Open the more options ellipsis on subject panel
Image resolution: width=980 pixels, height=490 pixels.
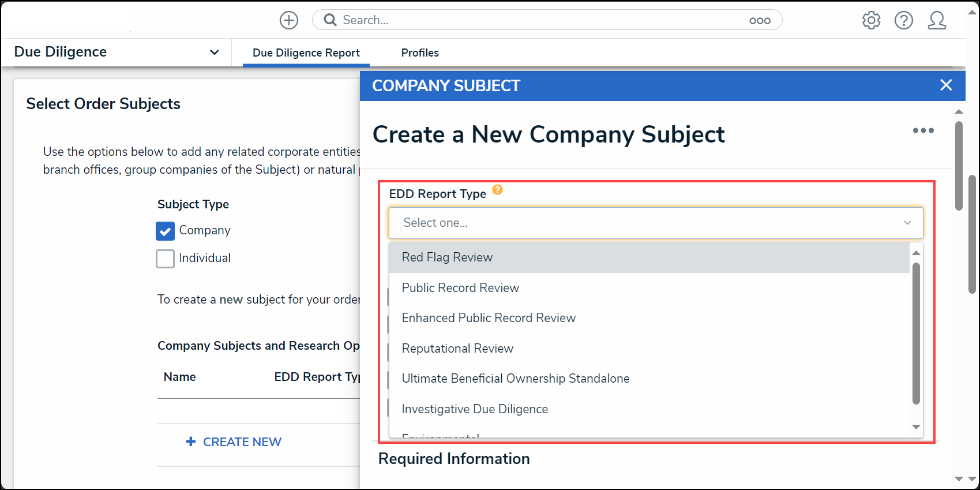tap(923, 130)
